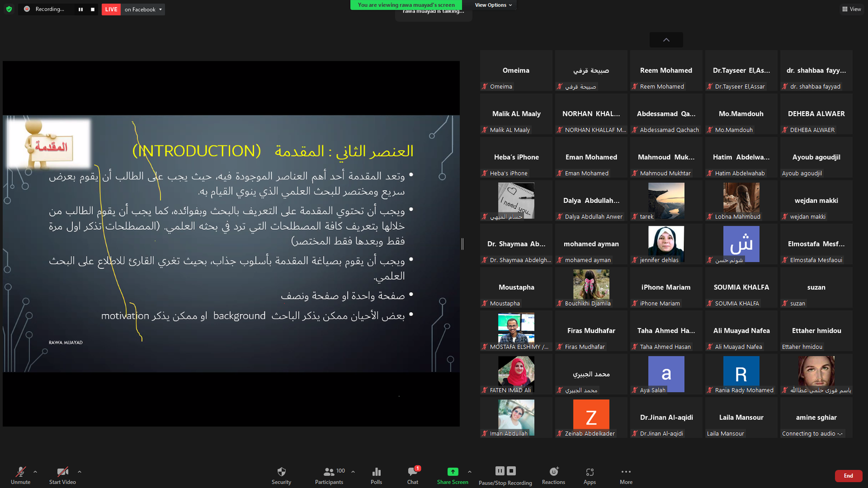The width and height of the screenshot is (868, 488).
Task: Unmute the microphone
Action: click(21, 476)
